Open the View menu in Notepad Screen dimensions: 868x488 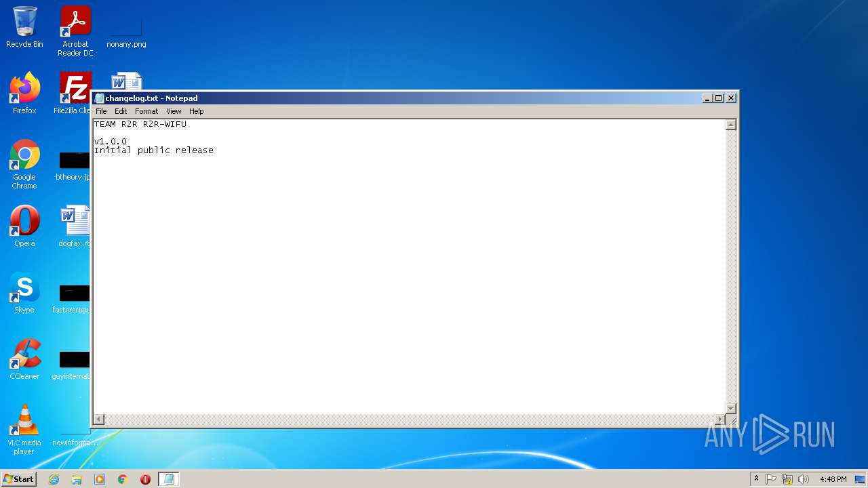[174, 111]
